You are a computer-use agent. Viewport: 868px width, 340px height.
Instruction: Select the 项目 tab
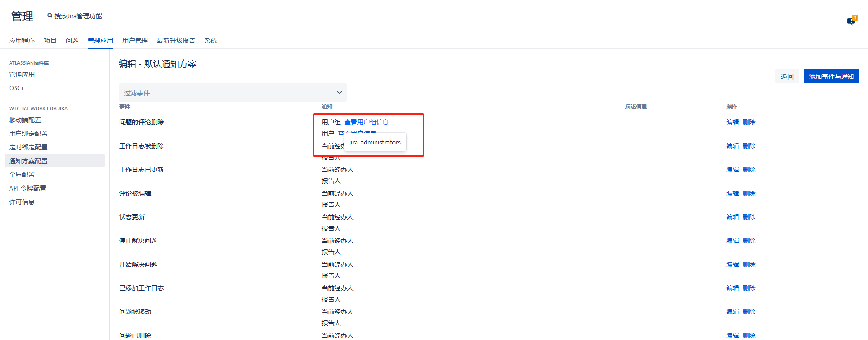pos(50,41)
